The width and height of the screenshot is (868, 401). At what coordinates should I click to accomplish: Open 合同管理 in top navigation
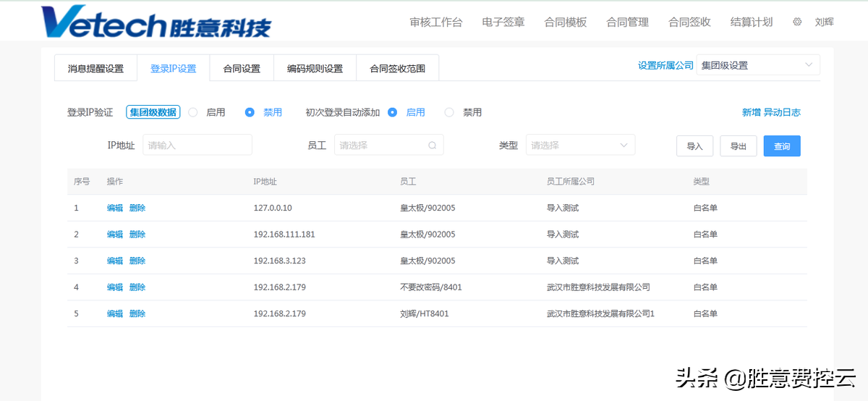pos(628,22)
